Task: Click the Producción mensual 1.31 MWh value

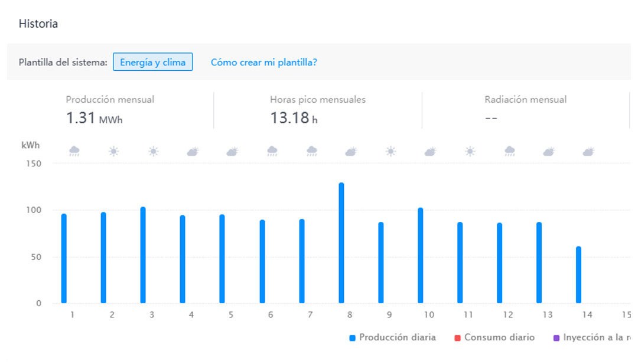Action: pos(94,118)
